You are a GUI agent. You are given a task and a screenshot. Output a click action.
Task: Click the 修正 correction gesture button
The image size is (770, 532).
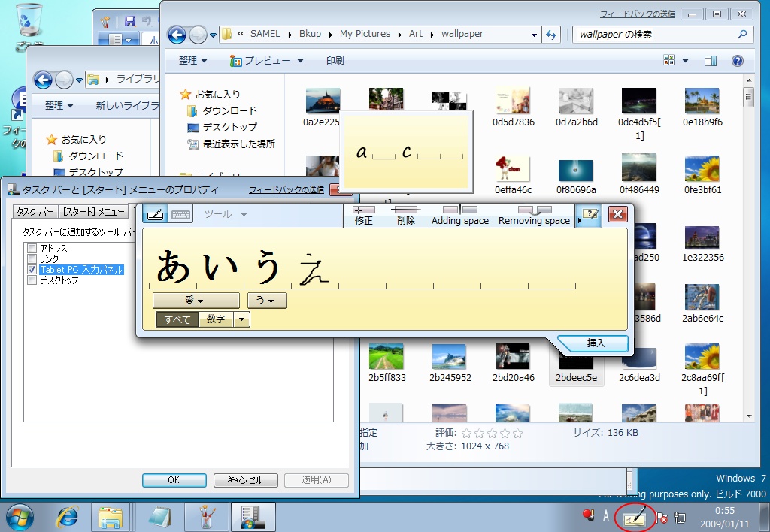pos(364,216)
